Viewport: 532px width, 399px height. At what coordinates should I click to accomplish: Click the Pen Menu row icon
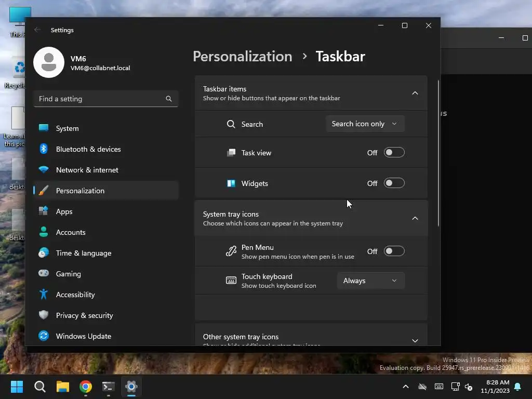[231, 251]
